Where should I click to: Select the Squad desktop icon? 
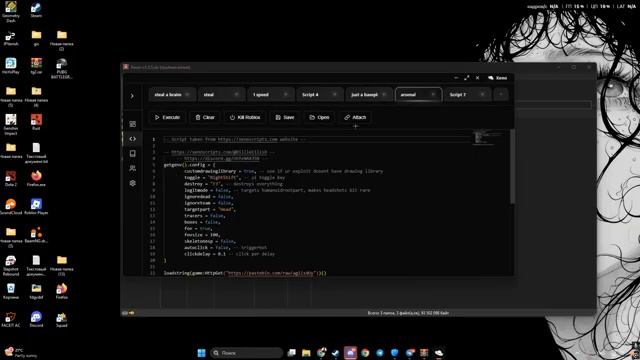[x=62, y=319]
